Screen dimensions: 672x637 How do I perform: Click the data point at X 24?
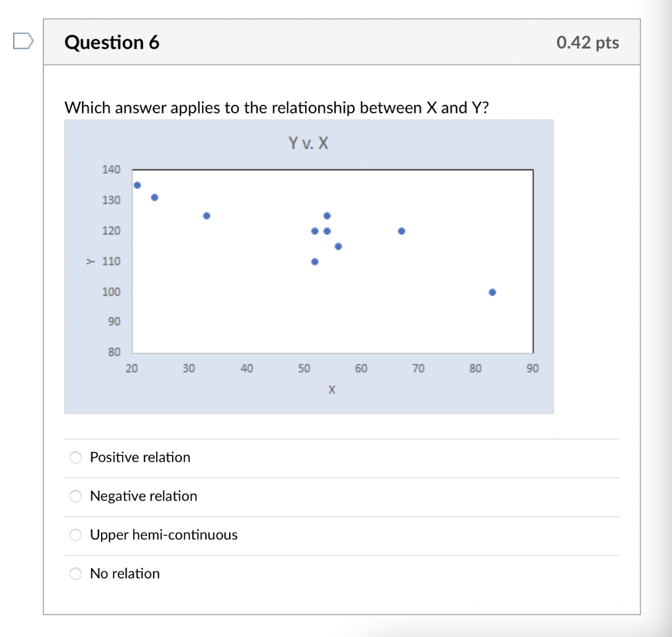pos(154,196)
